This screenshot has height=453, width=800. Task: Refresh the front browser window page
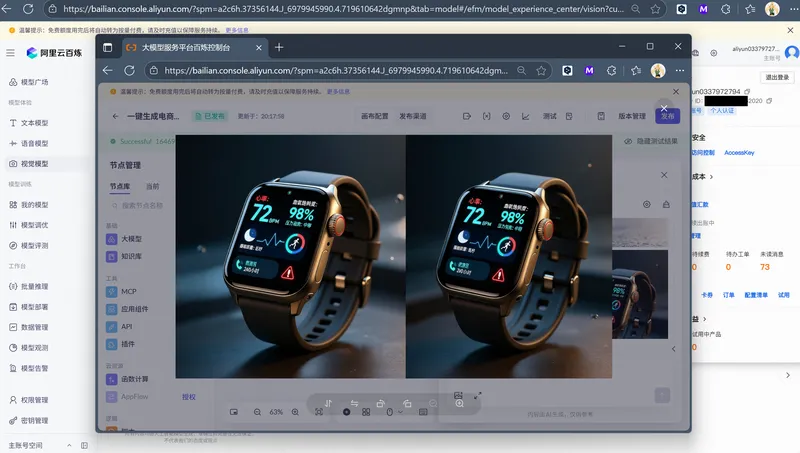tap(130, 70)
